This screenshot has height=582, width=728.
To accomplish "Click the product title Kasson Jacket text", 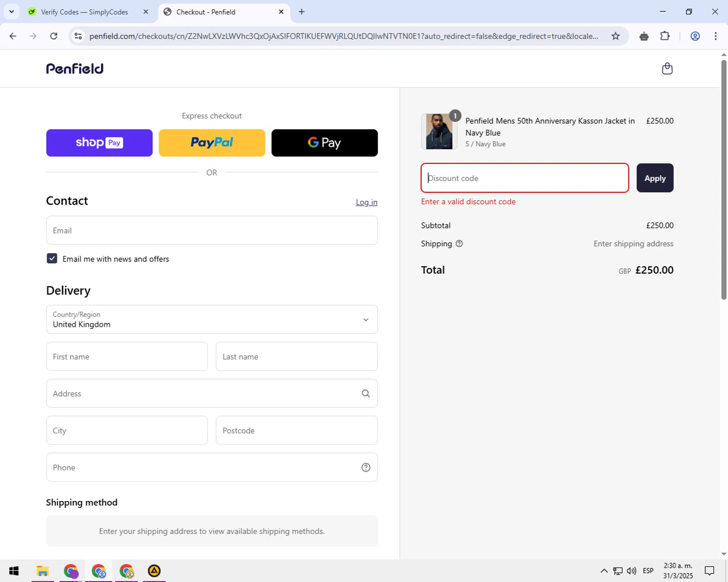I will 550,127.
